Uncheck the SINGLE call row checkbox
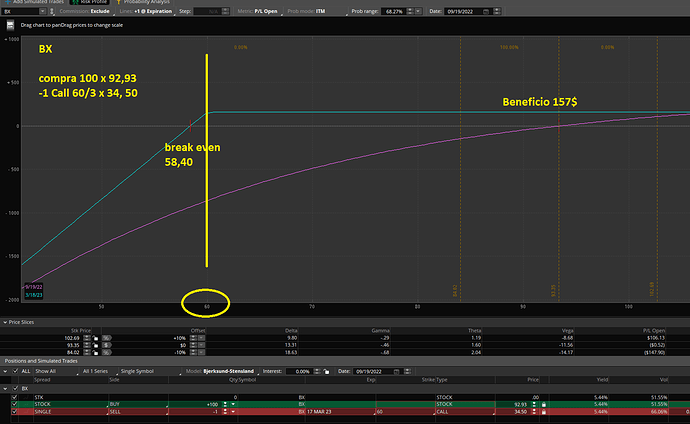 (x=14, y=411)
